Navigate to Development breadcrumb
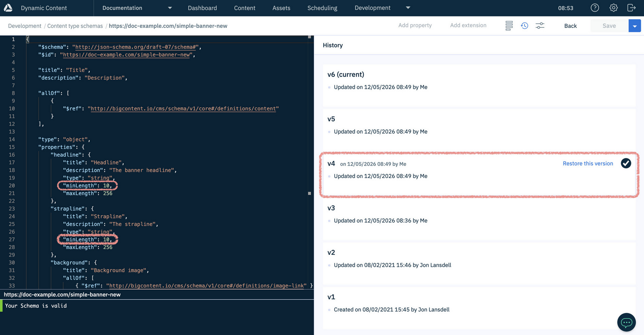This screenshot has height=335, width=644. [x=25, y=26]
